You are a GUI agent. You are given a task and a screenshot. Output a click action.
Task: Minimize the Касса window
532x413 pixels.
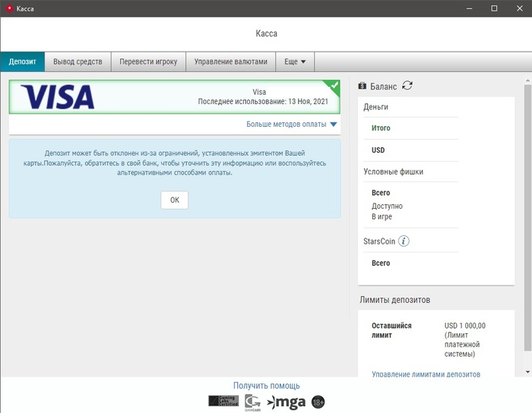pyautogui.click(x=469, y=8)
